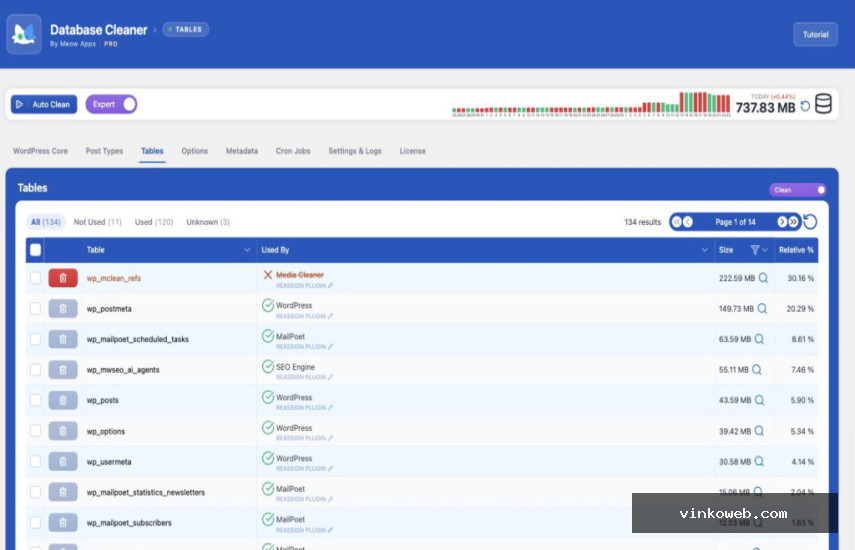This screenshot has width=855, height=550.
Task: Inspect wp_usermeta with magnifier icon
Action: [x=759, y=462]
